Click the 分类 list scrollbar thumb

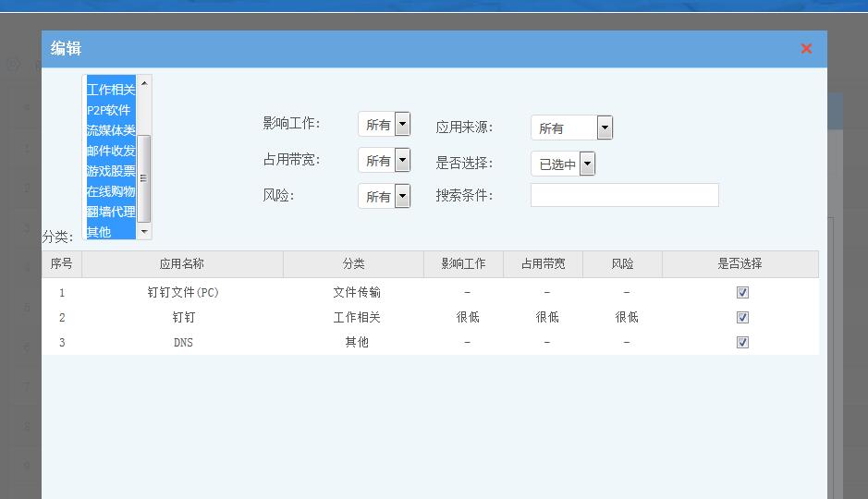(x=144, y=177)
